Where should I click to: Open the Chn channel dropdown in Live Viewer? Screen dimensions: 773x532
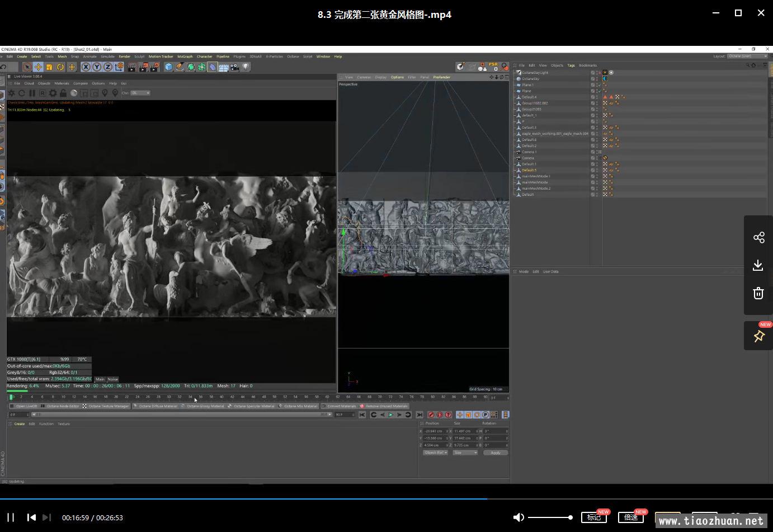[140, 93]
